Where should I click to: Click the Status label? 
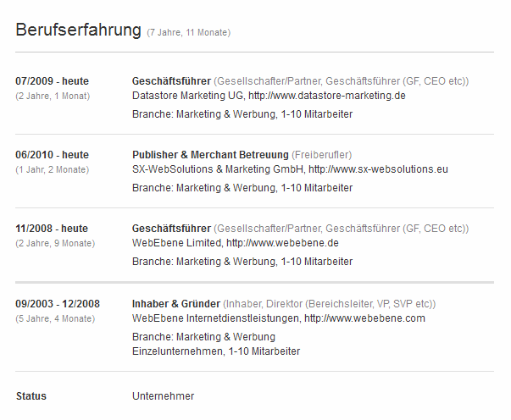(31, 396)
